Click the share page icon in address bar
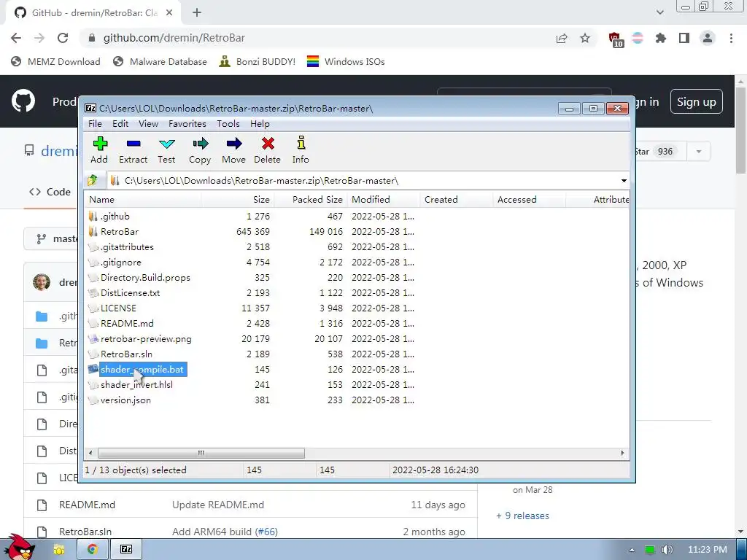The height and width of the screenshot is (560, 747). [562, 38]
